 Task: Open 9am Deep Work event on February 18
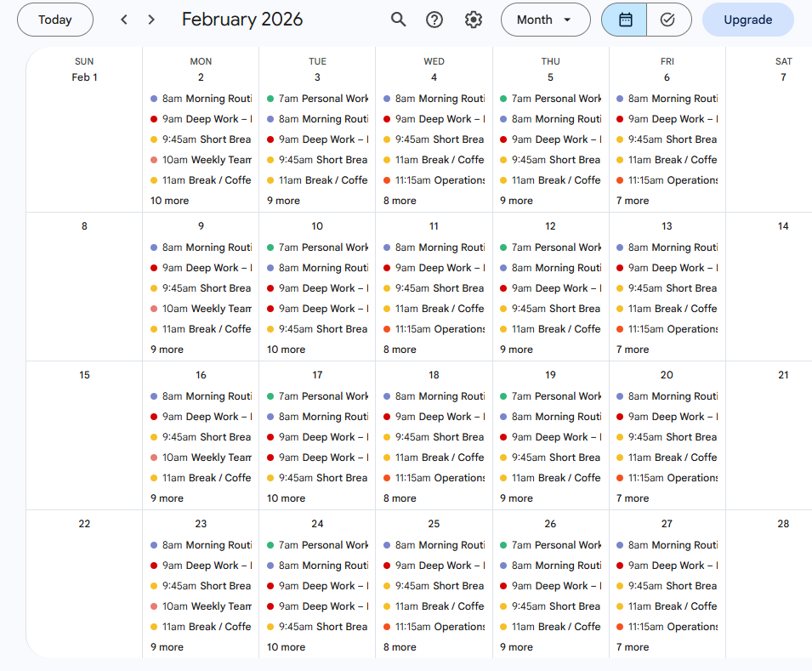(434, 417)
